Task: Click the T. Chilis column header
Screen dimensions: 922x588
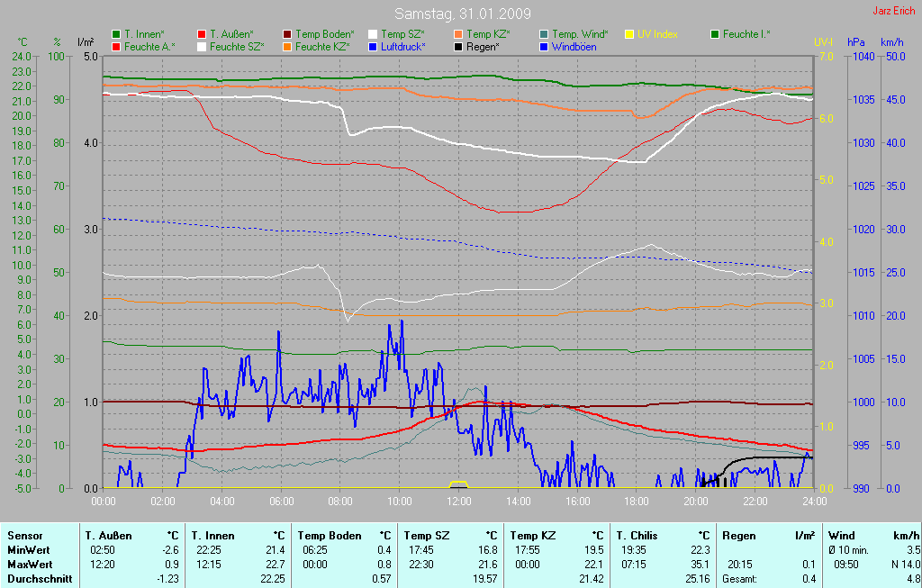Action: coord(637,535)
